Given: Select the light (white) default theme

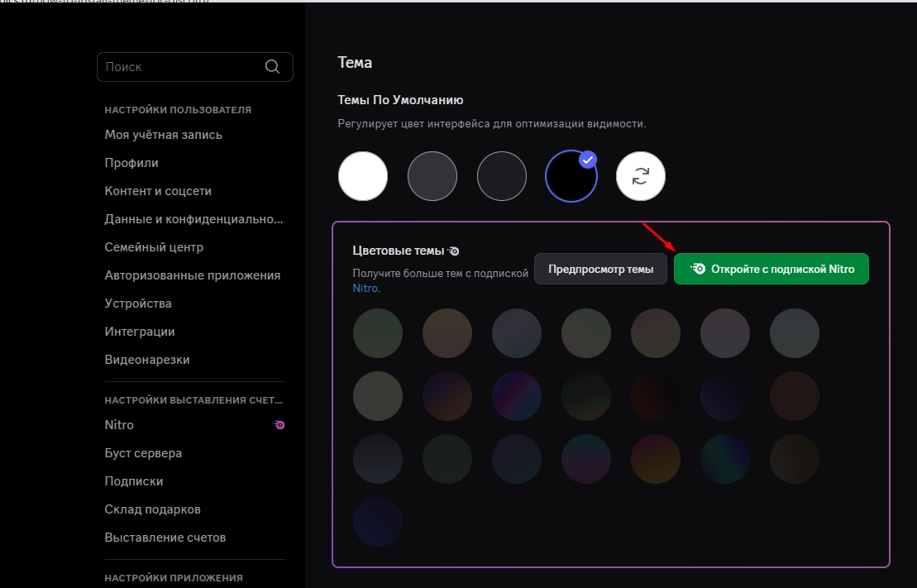Looking at the screenshot, I should [363, 176].
